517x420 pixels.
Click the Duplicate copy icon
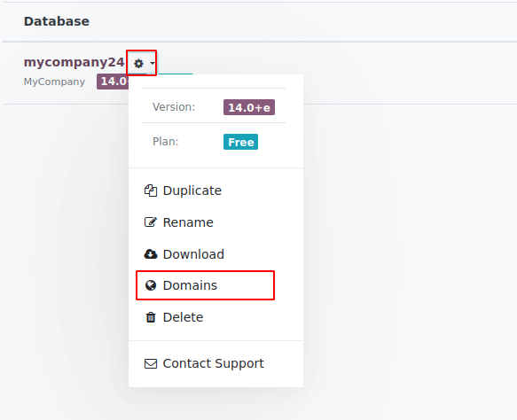tap(151, 191)
